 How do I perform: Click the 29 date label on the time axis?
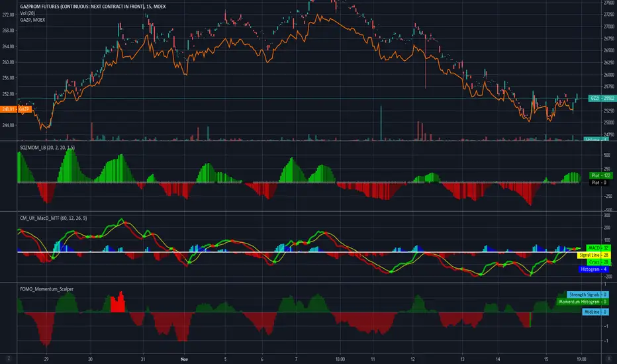pos(46,359)
